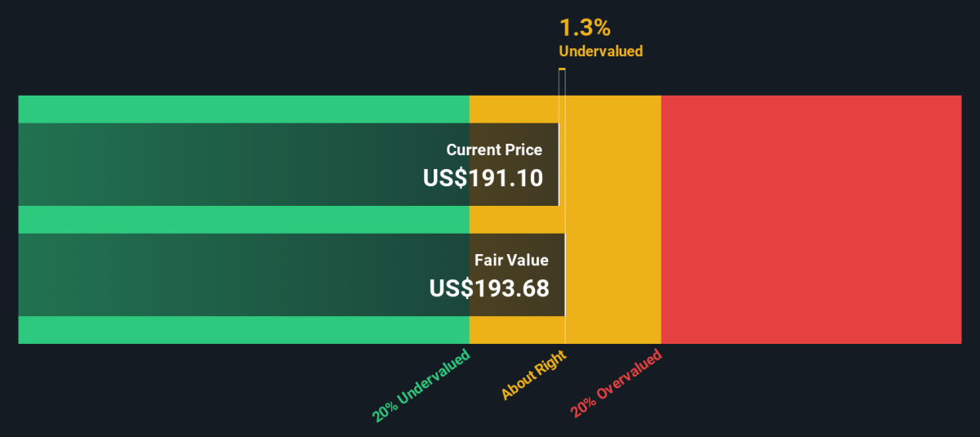Click the dark green Current Price bar
Viewport: 980px width, 437px height.
coord(288,164)
